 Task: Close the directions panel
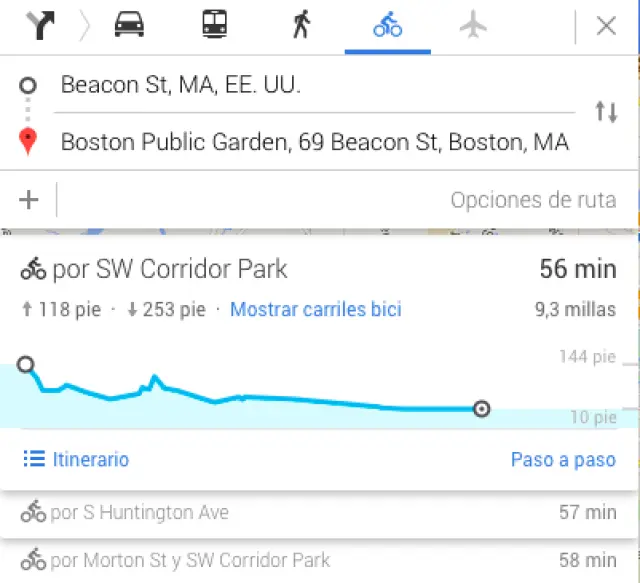pos(606,26)
